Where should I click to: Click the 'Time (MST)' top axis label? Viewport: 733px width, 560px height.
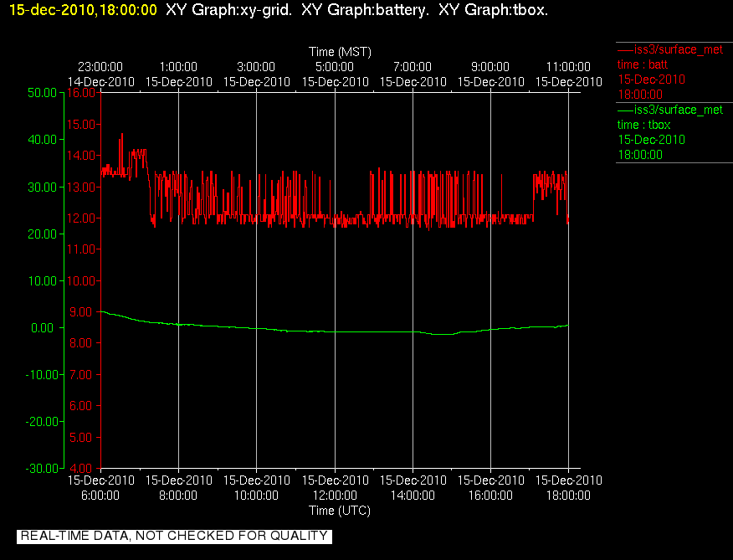tap(340, 51)
